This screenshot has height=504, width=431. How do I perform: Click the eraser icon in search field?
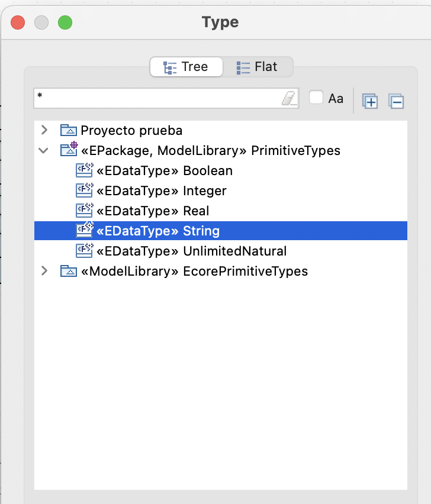[x=288, y=99]
